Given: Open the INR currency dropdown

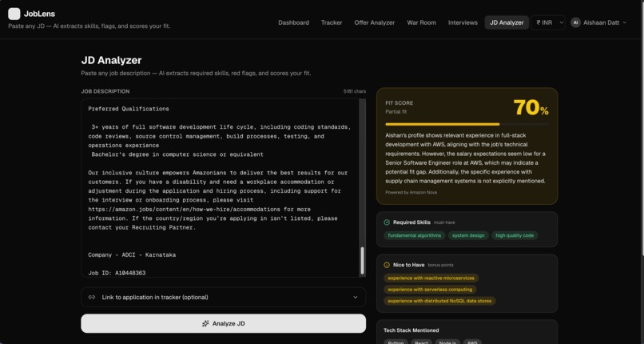Looking at the screenshot, I should coord(548,22).
